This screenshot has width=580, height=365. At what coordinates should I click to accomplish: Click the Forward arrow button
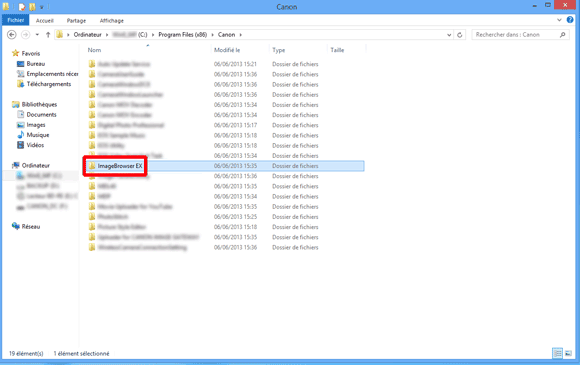pyautogui.click(x=25, y=35)
